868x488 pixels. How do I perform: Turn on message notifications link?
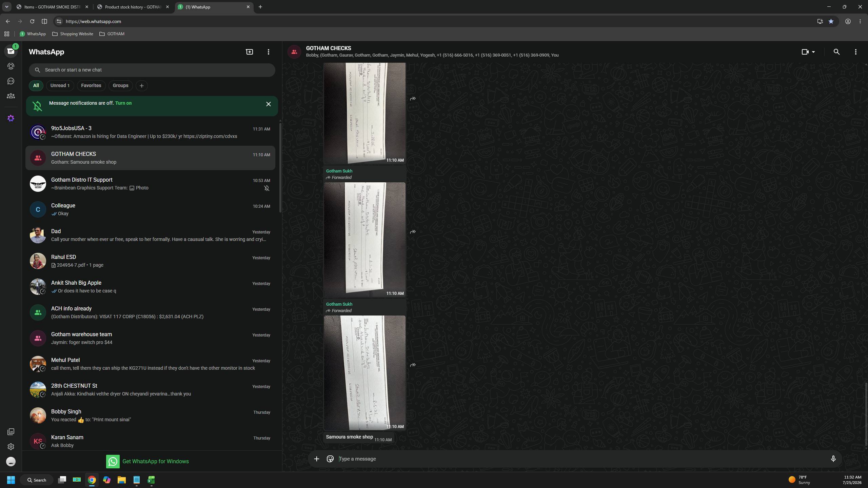(x=123, y=103)
